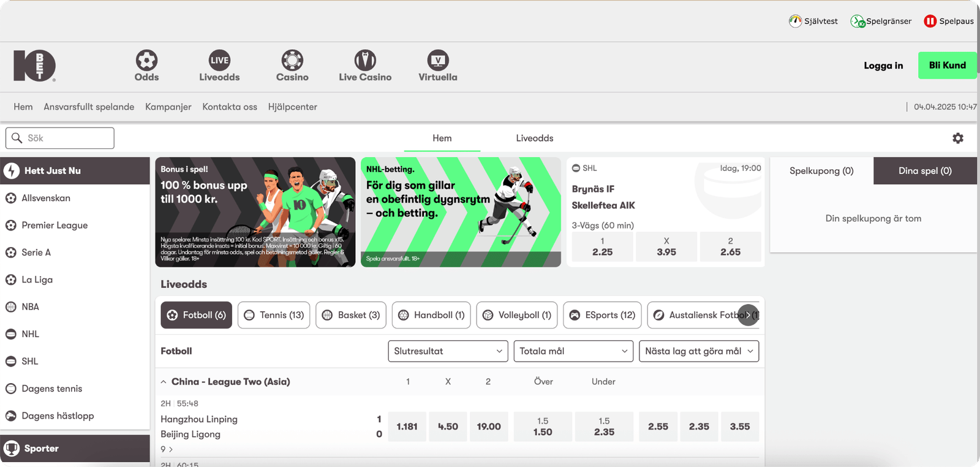Viewport: 980px width, 467px height.
Task: Click the La Liga football icon
Action: (x=11, y=279)
